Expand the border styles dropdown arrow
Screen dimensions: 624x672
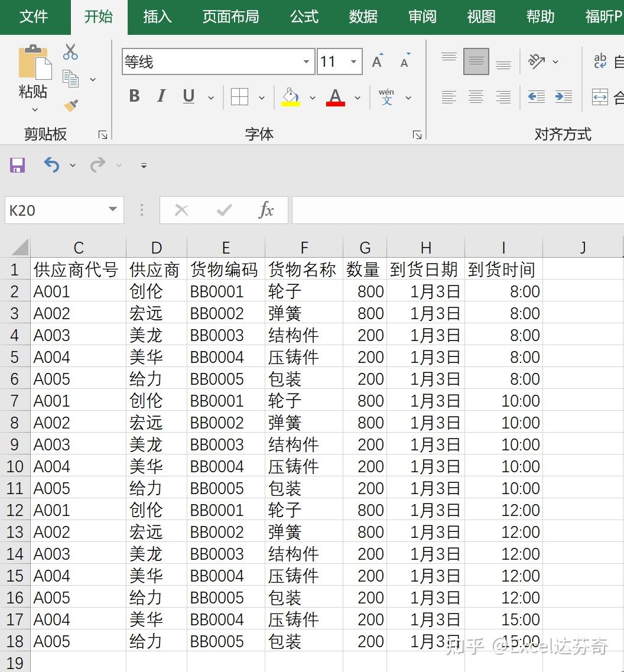click(262, 97)
